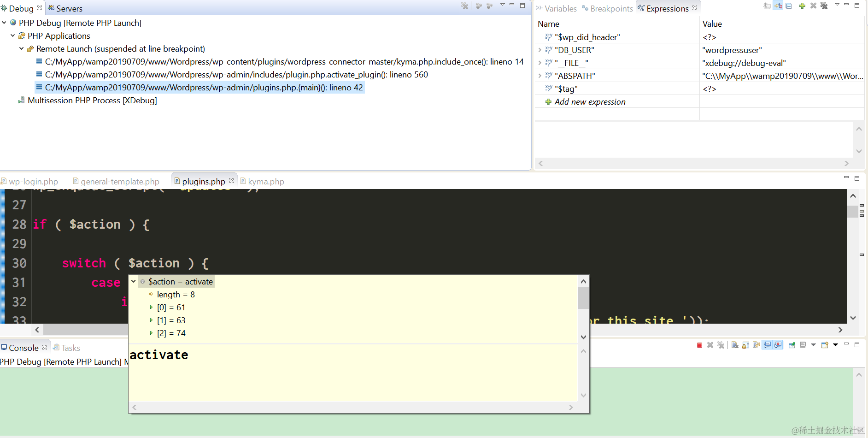Open the kyma.php editor tab
This screenshot has width=868, height=438.
tap(262, 182)
